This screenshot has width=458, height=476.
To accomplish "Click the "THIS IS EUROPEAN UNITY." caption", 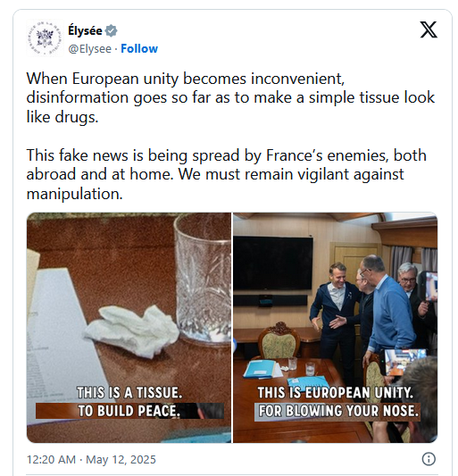I will (336, 393).
